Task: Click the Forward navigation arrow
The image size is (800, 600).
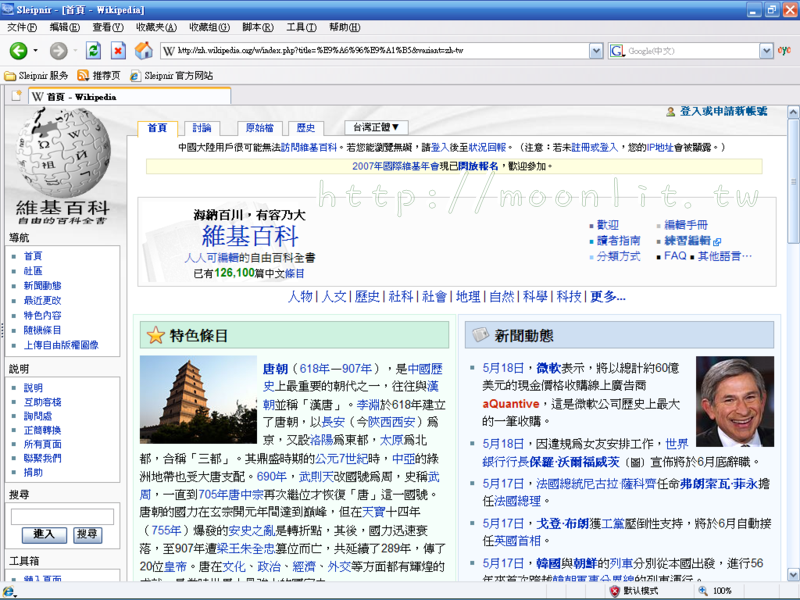Action: click(57, 51)
